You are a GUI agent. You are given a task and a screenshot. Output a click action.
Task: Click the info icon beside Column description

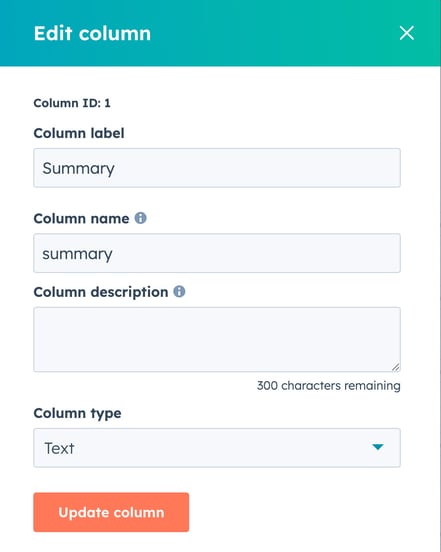[x=179, y=291]
